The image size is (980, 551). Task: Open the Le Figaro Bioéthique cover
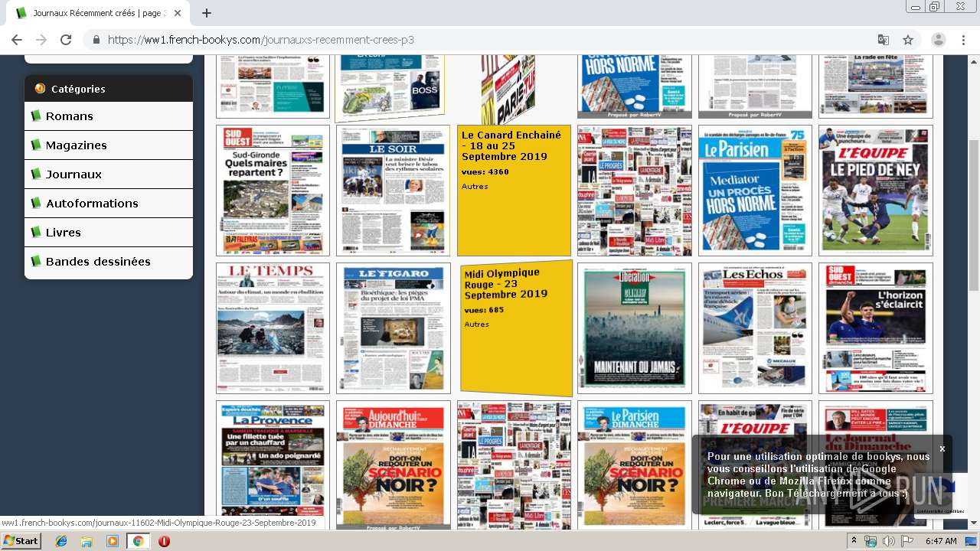(x=393, y=328)
